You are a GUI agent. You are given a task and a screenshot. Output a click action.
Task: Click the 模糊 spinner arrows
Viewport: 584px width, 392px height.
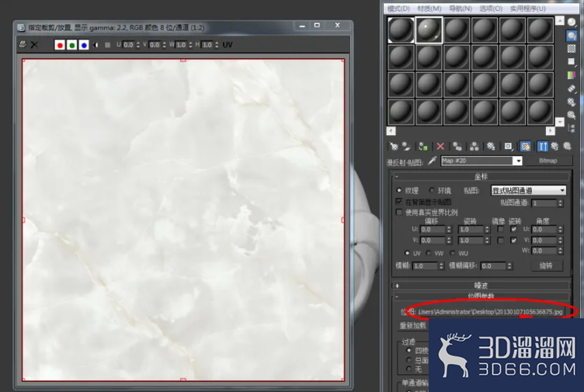[441, 265]
